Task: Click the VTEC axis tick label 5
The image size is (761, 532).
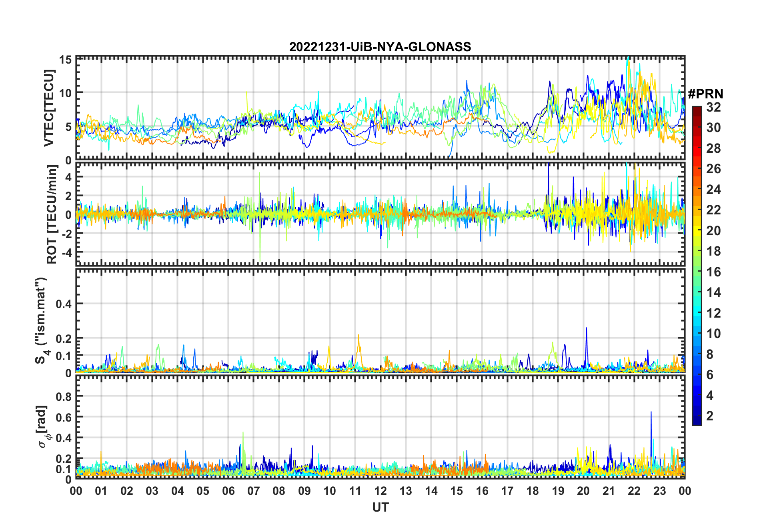Action: click(68, 127)
